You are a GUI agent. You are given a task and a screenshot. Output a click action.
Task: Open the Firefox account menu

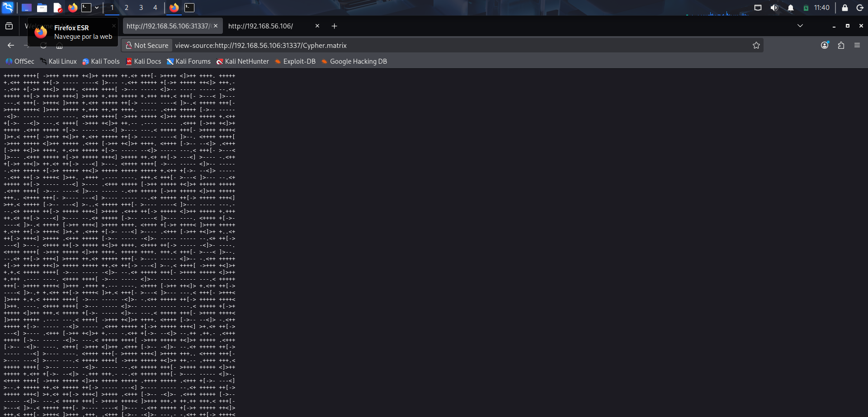tap(825, 45)
